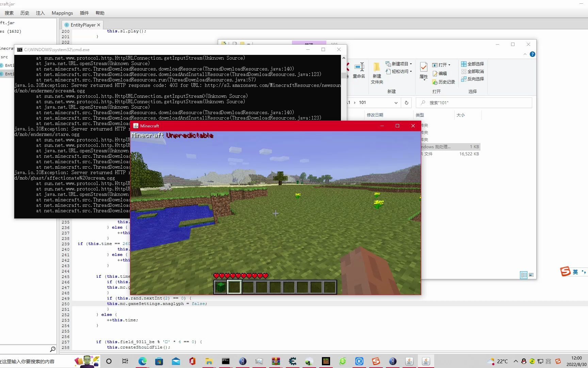Click the weather 22°C widget
Screen dimensions: 588x368
tap(497, 361)
